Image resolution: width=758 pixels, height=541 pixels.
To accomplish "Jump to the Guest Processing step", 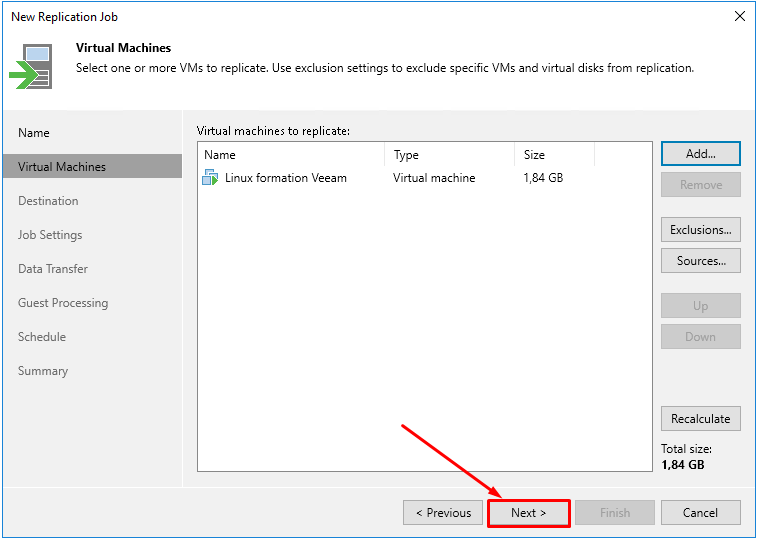I will (63, 303).
